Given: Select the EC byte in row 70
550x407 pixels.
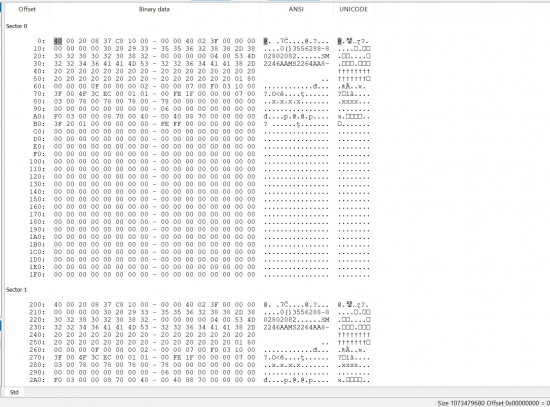Looking at the screenshot, I should (x=107, y=94).
